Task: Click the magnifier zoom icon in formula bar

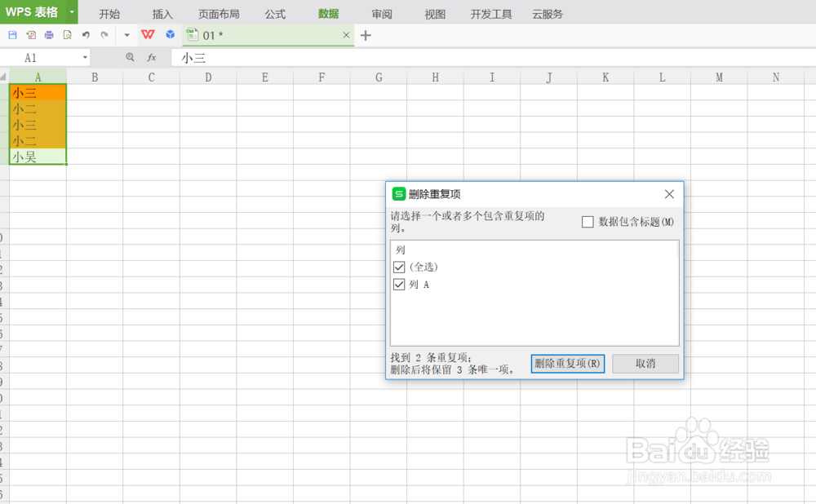Action: click(130, 57)
